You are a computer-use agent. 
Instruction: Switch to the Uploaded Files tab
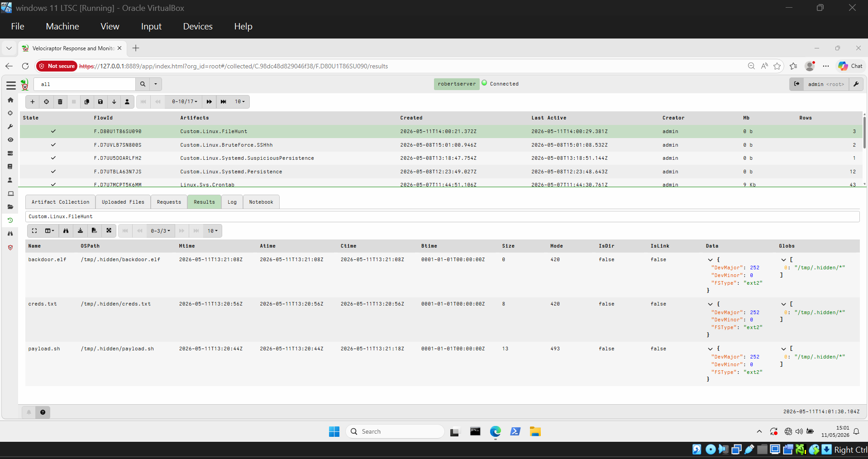123,202
